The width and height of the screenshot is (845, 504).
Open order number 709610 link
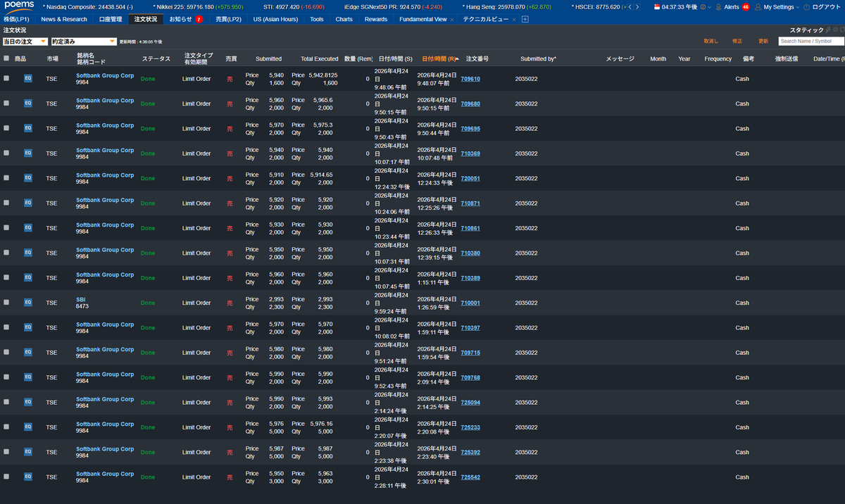point(470,79)
